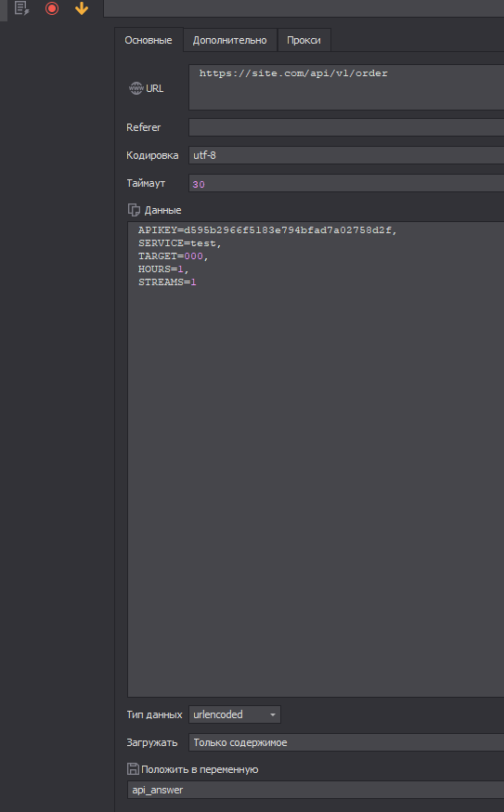Click the orange down arrow icon
This screenshot has height=812, width=504.
(82, 8)
